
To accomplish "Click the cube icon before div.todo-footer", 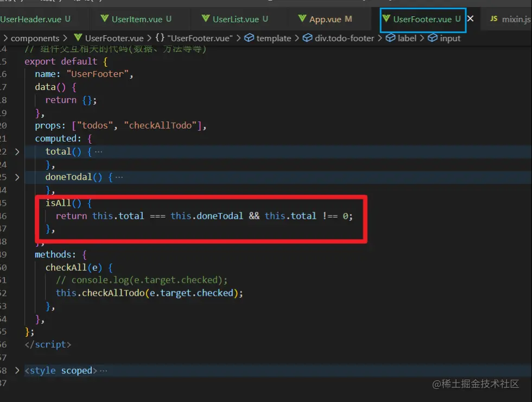I will point(307,37).
